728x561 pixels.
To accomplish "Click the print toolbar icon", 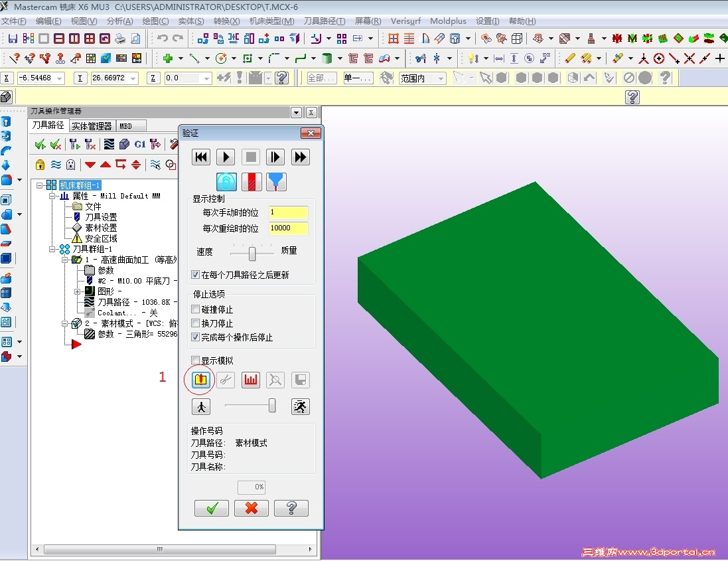I will [x=120, y=39].
